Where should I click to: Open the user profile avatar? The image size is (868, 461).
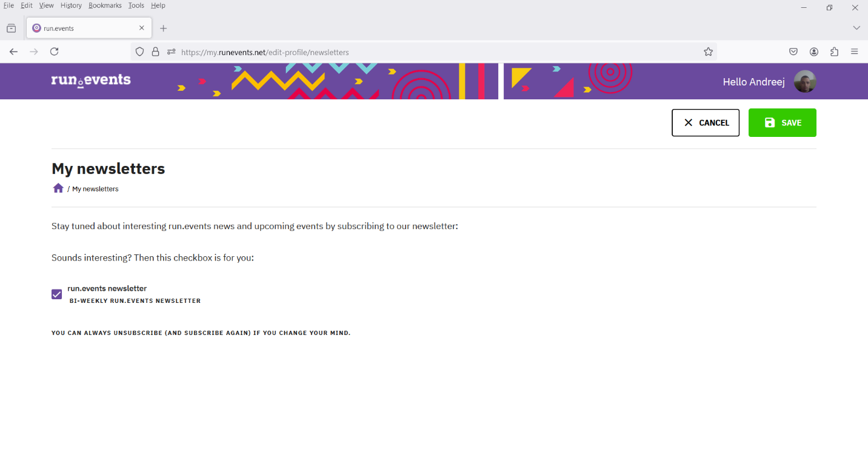point(805,82)
